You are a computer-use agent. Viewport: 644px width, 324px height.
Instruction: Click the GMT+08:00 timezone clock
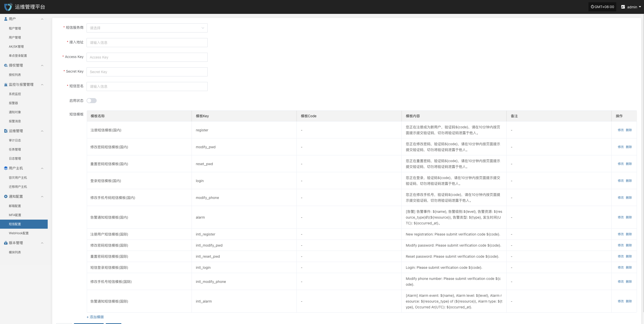[x=602, y=7]
